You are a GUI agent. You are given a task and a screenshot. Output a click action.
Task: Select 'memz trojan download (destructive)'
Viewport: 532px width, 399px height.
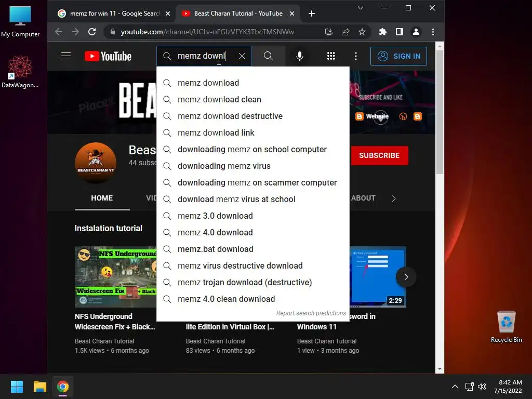(x=253, y=282)
